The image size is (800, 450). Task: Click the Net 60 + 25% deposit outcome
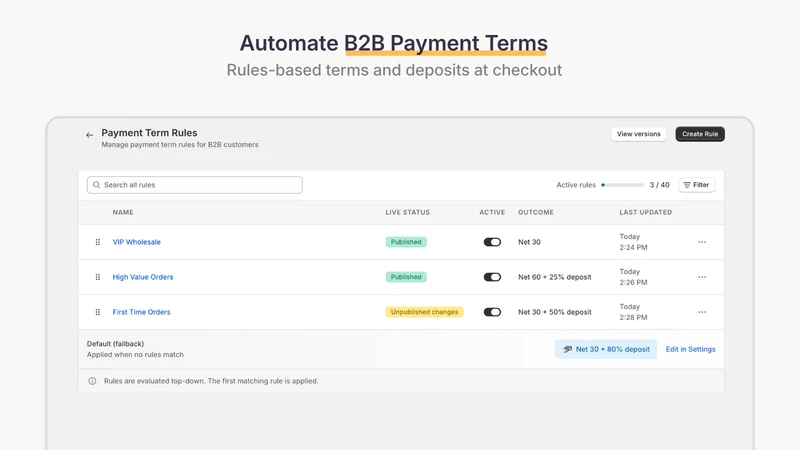[x=555, y=277]
